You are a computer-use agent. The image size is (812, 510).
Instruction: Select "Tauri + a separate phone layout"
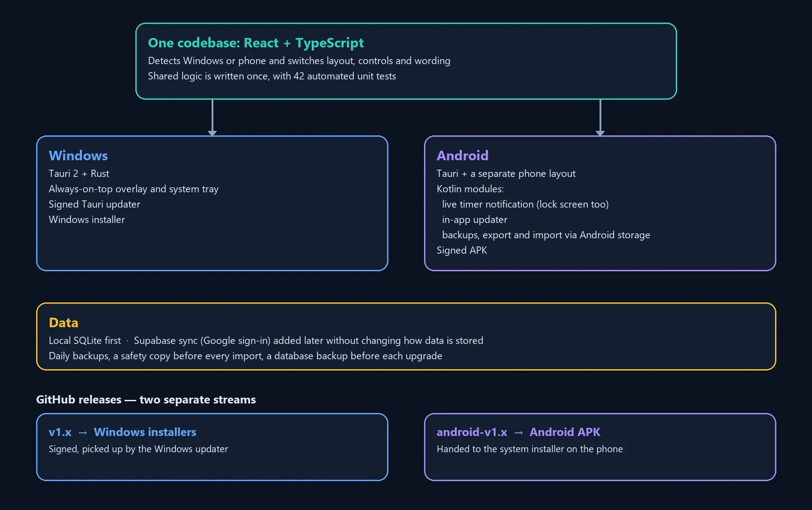click(x=506, y=174)
